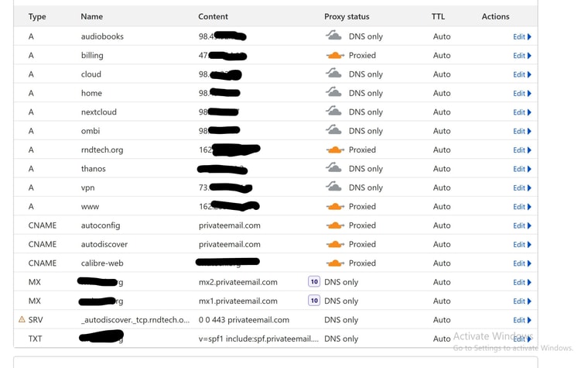Edit the calibre-web CNAME record
The width and height of the screenshot is (588, 368).
coord(522,263)
